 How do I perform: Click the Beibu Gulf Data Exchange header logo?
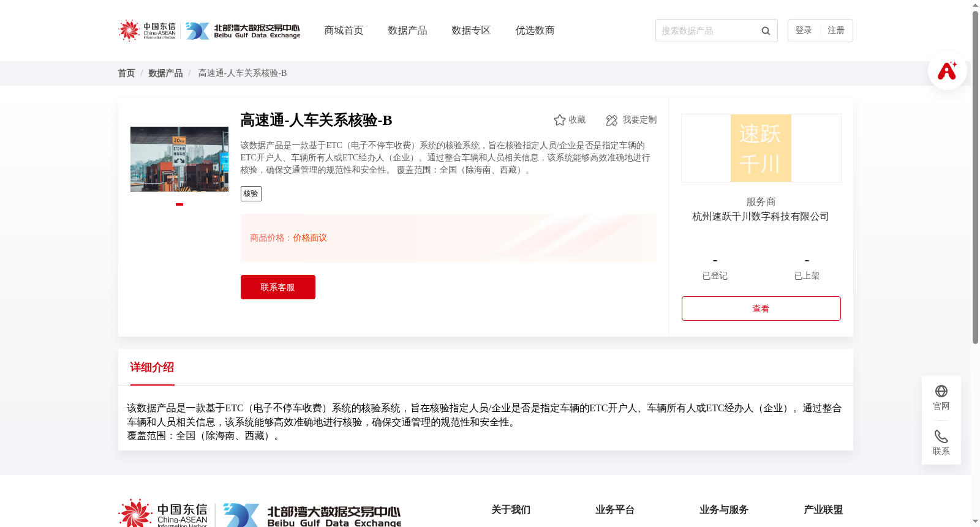[243, 31]
